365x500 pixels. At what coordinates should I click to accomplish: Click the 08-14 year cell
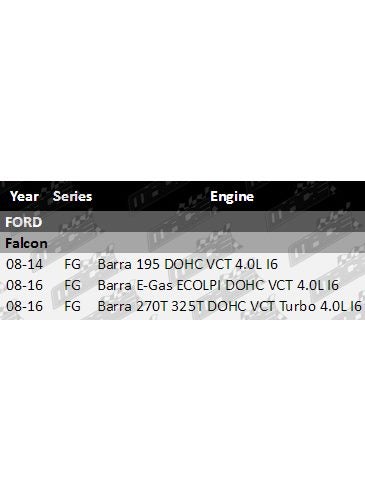tap(24, 264)
